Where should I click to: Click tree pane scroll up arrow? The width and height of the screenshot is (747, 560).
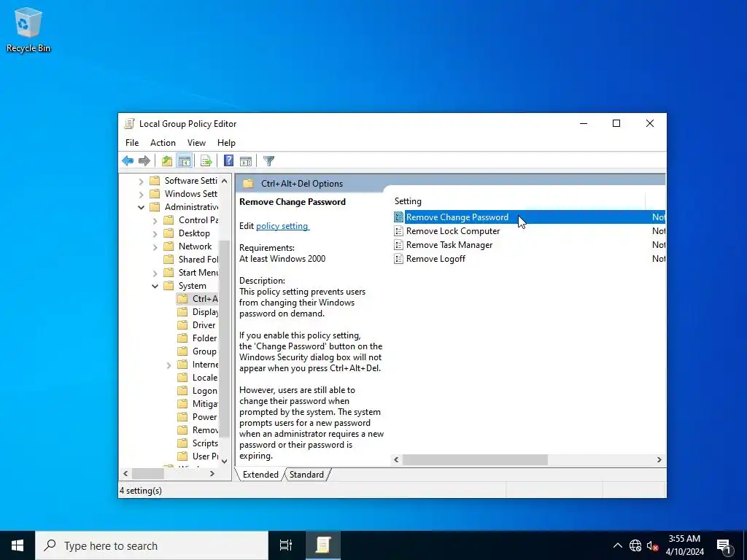click(x=225, y=182)
